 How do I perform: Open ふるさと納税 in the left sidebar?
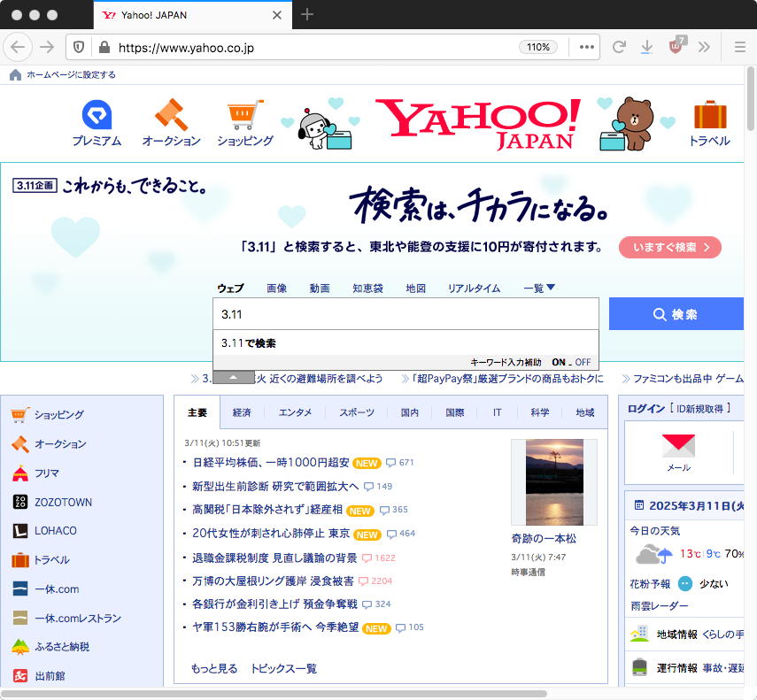point(62,646)
